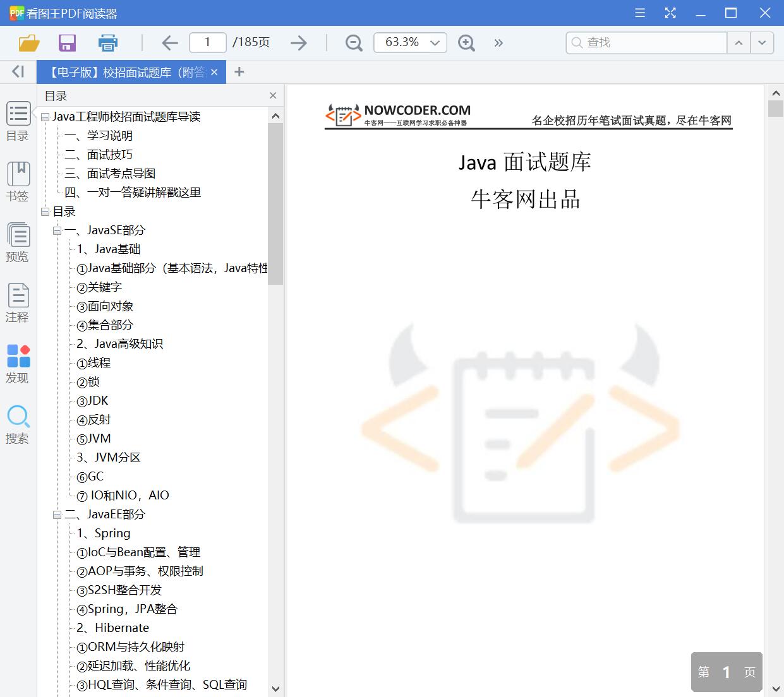The width and height of the screenshot is (784, 697).
Task: Select 2、Hibernate in outline
Action: (x=113, y=628)
